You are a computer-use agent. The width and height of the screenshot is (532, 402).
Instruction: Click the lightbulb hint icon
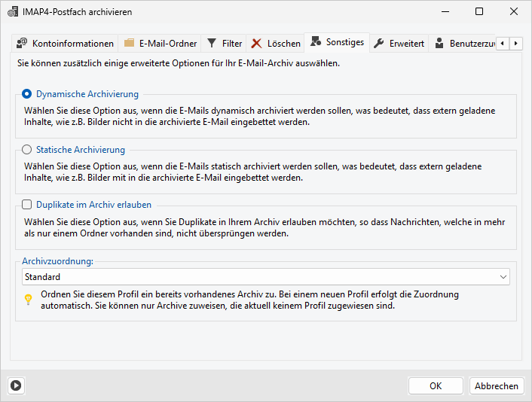pyautogui.click(x=28, y=300)
